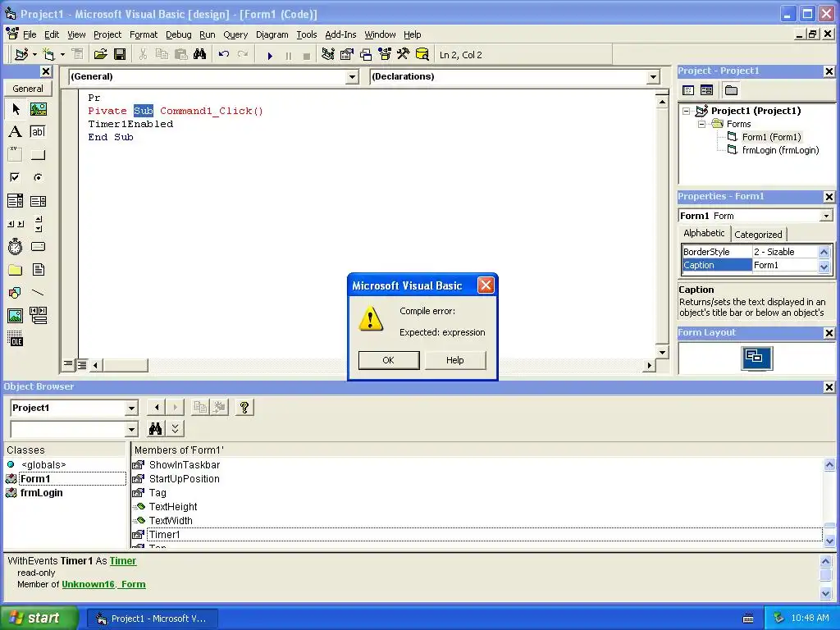Screen dimensions: 840x630
Task: Select the PictureBox tool in toolbox
Action: (38, 109)
